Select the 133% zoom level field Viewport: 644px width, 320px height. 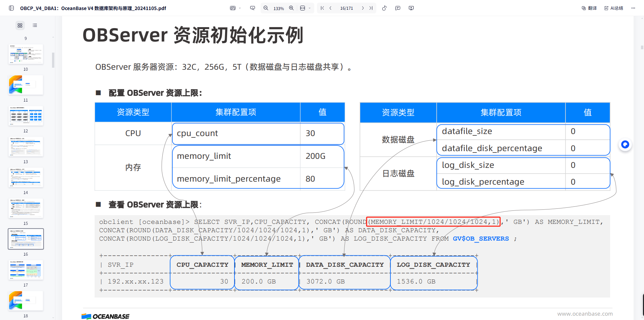[x=279, y=8]
